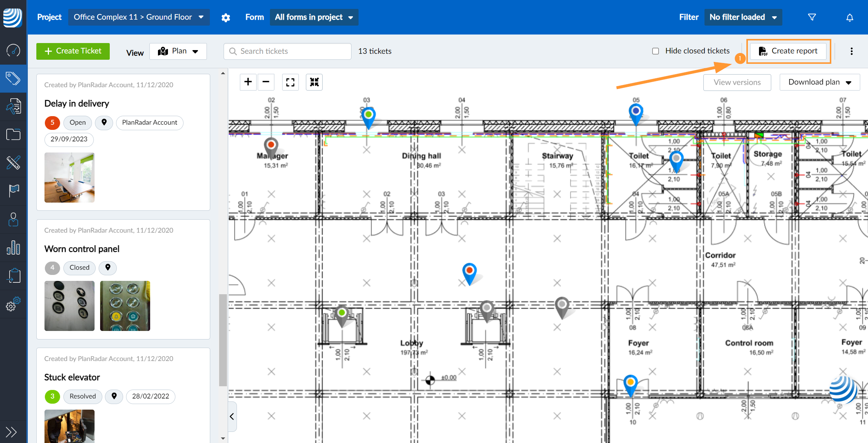Open the Plan view selector
The image size is (868, 443).
click(x=178, y=51)
